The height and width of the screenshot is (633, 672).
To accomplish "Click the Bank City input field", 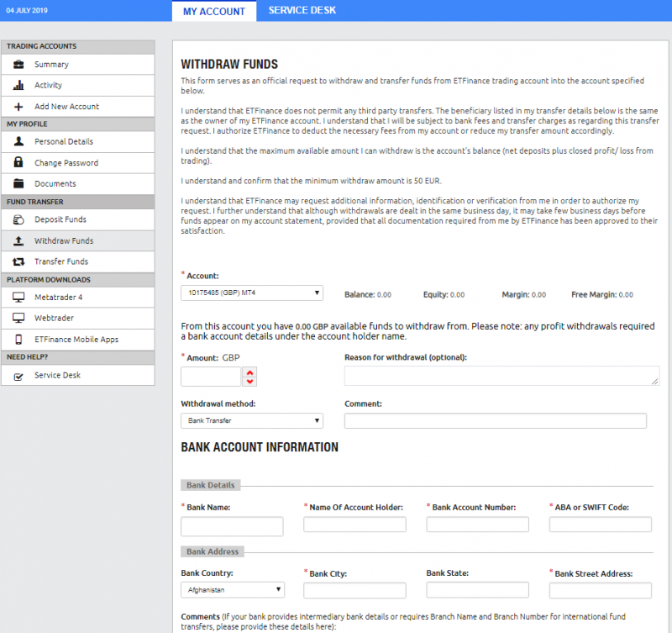I will 354,590.
